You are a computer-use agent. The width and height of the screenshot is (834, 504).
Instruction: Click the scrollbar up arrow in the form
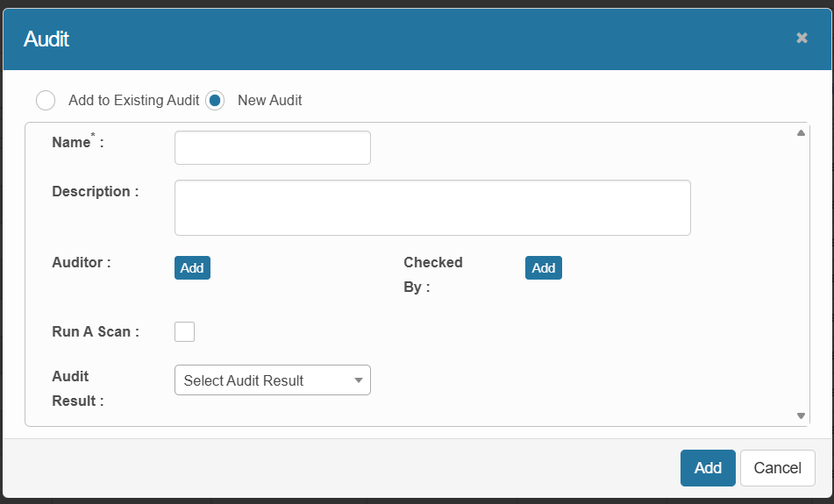[801, 133]
